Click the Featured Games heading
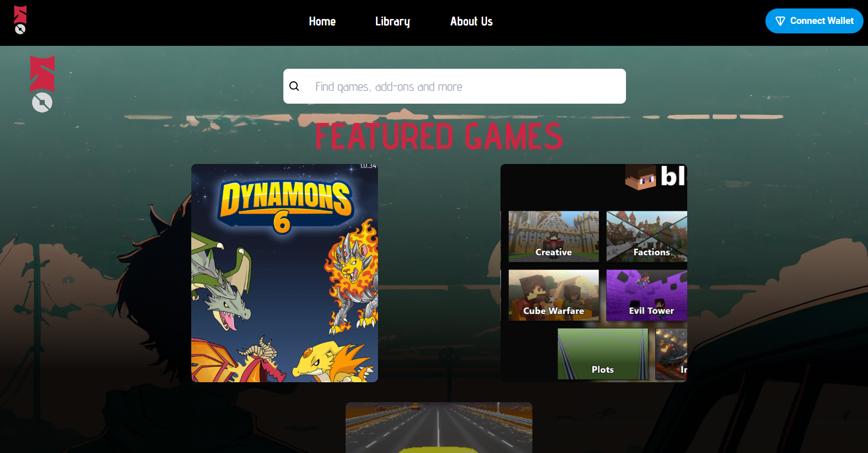The width and height of the screenshot is (868, 453). pos(439,137)
